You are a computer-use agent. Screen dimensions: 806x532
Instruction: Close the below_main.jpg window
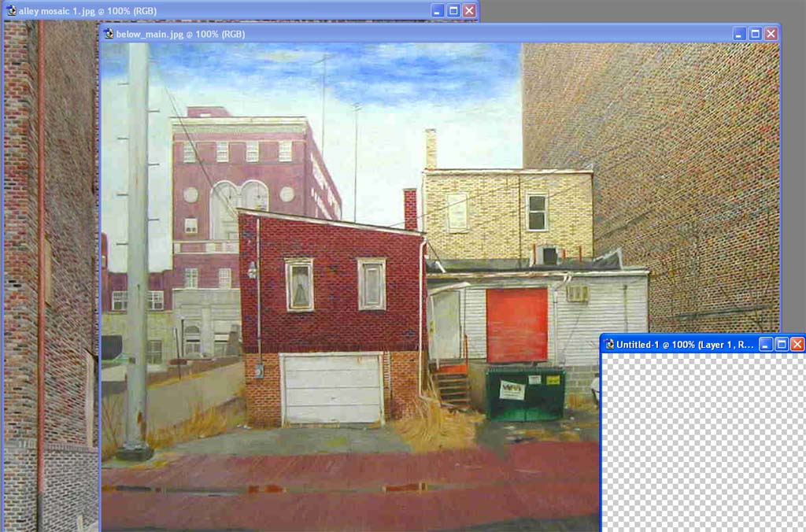(771, 34)
